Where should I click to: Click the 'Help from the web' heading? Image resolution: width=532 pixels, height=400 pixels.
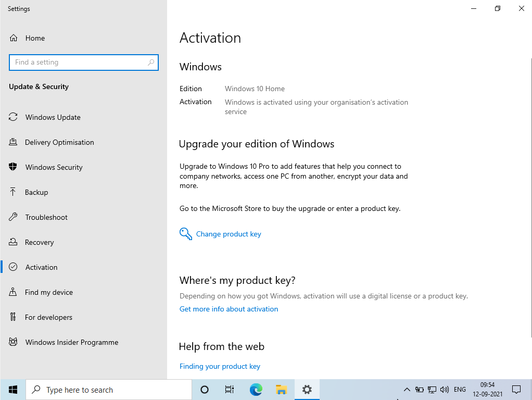click(221, 346)
